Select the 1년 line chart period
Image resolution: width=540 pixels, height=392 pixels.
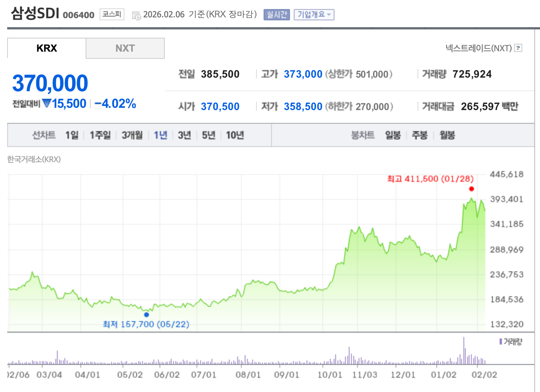pos(161,135)
